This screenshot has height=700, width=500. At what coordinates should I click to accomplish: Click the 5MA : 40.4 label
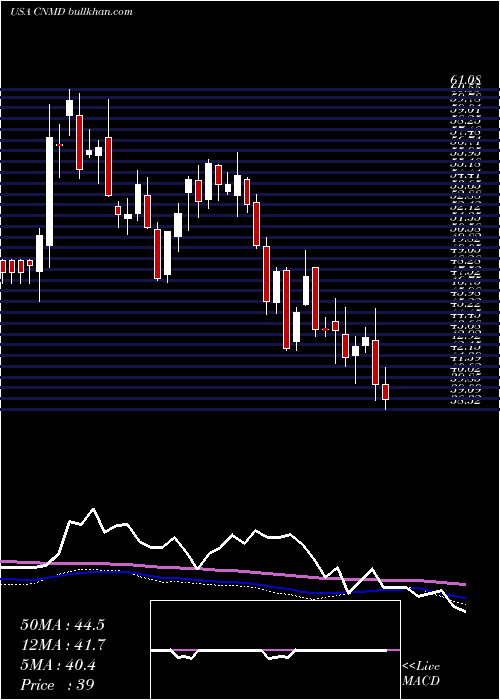click(58, 665)
